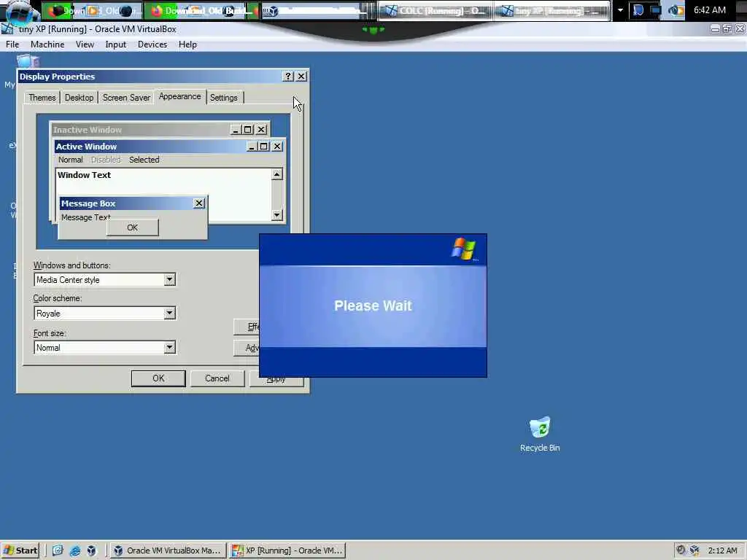
Task: Click the XP Start button
Action: click(20, 551)
